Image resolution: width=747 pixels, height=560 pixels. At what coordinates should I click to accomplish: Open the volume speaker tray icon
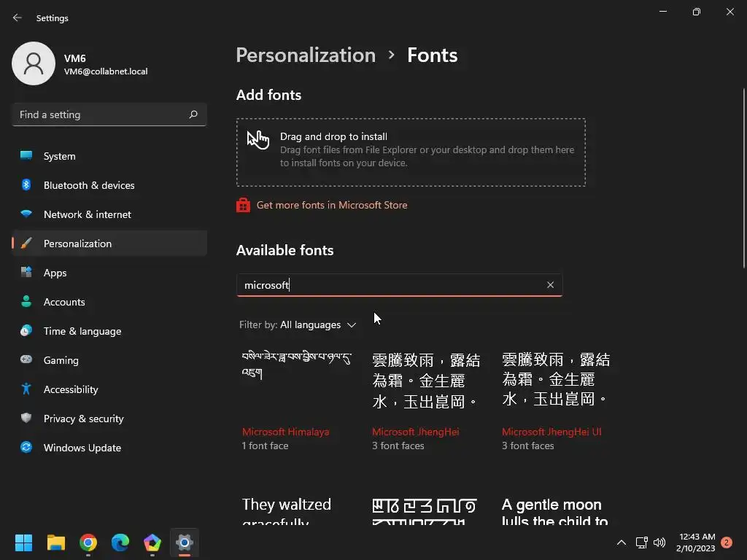point(659,542)
